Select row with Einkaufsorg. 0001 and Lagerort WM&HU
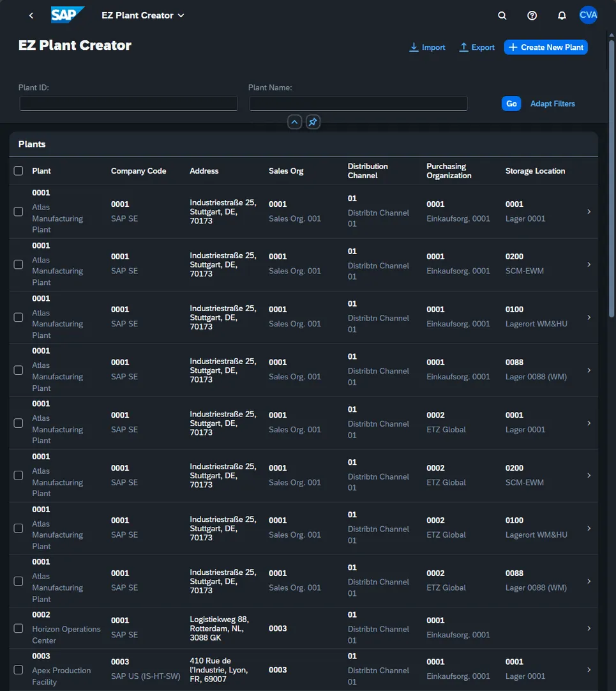This screenshot has height=691, width=616. tap(19, 317)
